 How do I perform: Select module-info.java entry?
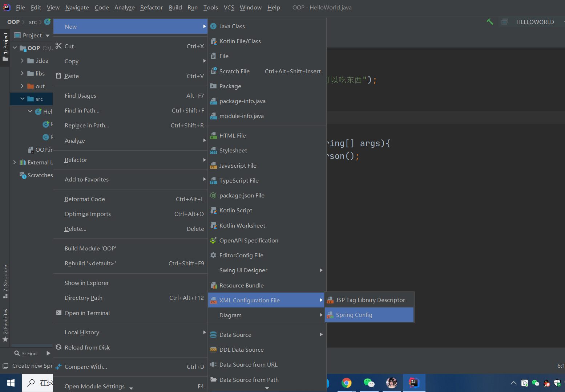click(x=267, y=116)
